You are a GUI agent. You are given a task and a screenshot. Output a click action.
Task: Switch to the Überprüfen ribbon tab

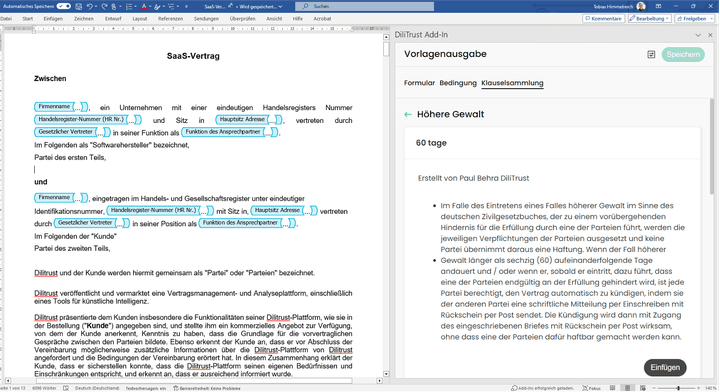tap(242, 19)
